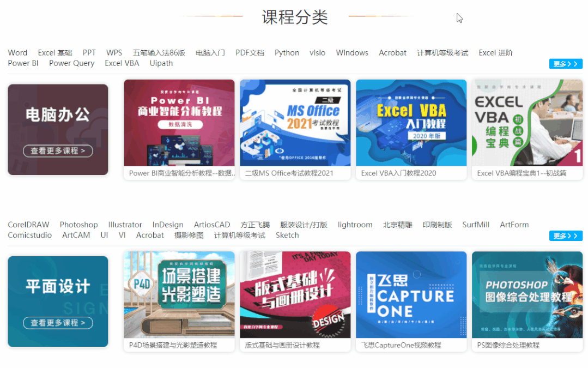Viewport: 588px width, 368px height.
Task: Select the Uipath category link
Action: pyautogui.click(x=161, y=63)
